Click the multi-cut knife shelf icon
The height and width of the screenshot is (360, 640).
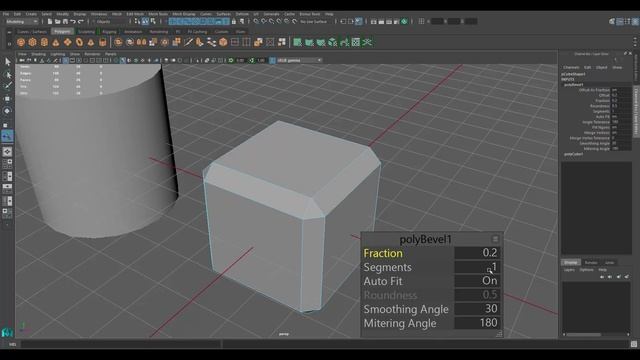(188, 42)
